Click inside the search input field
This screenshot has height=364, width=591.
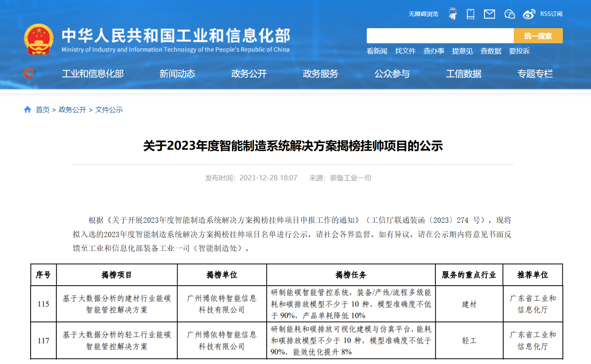click(x=440, y=36)
